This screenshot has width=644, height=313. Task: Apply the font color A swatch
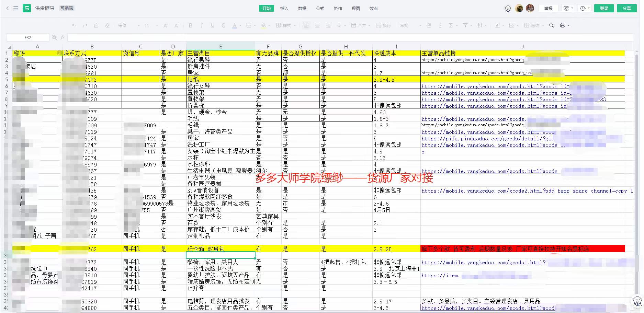click(235, 25)
